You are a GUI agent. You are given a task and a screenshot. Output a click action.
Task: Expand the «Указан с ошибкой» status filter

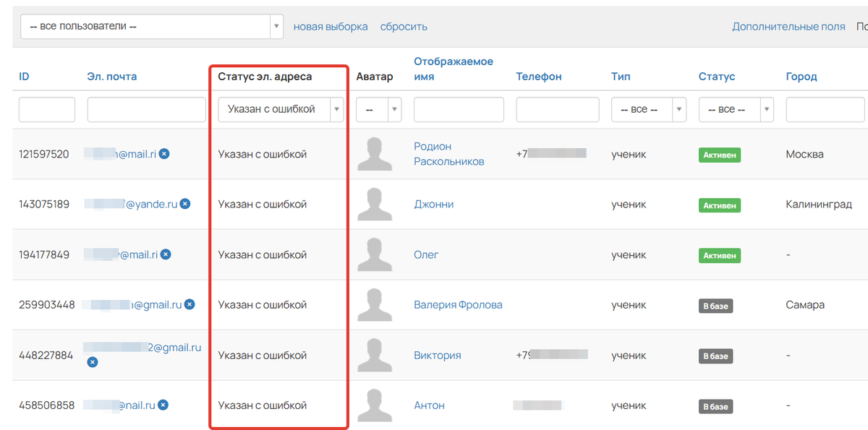(x=281, y=110)
